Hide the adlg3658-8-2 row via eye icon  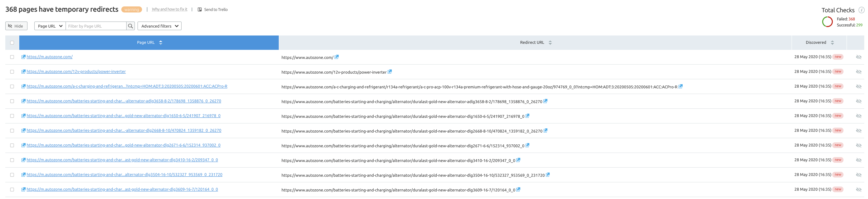(859, 101)
